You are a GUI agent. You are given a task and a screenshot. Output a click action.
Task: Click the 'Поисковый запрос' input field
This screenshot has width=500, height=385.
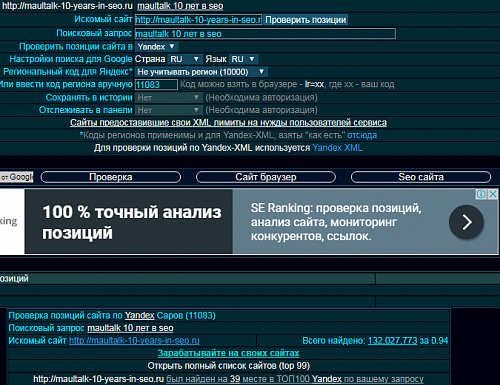click(x=265, y=34)
